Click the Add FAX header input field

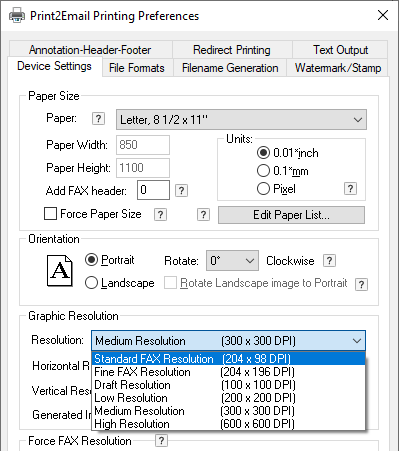click(x=153, y=190)
